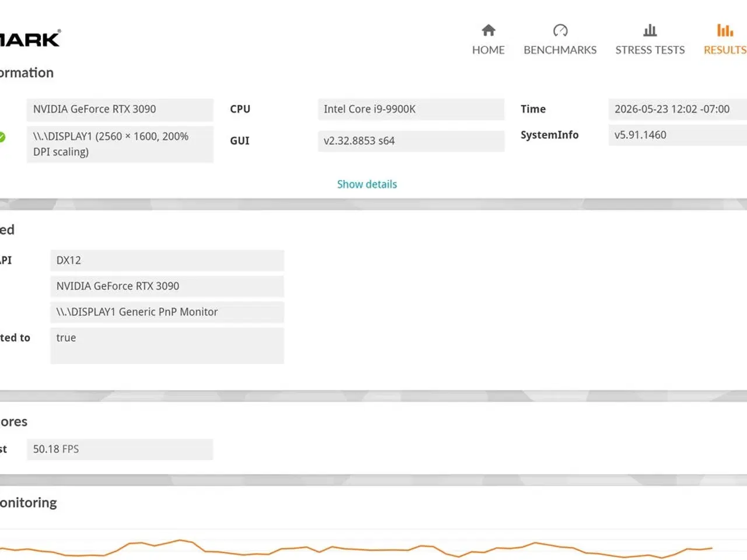Viewport: 747px width, 560px height.
Task: Go to the HOME tab label
Action: [488, 50]
